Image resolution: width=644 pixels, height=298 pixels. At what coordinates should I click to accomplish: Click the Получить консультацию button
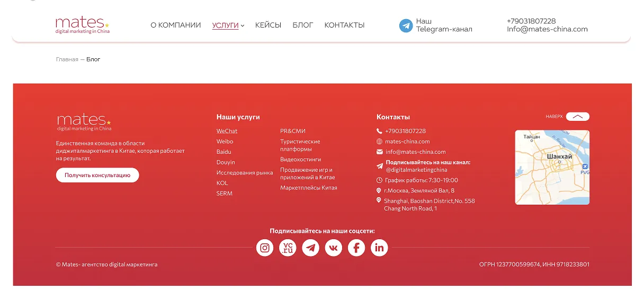click(x=97, y=175)
